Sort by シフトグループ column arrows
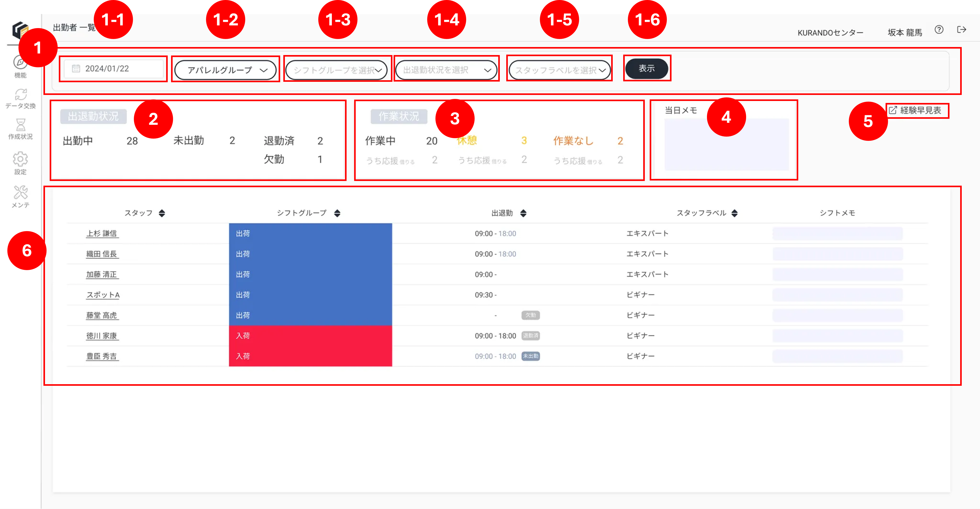The image size is (980, 509). point(337,213)
